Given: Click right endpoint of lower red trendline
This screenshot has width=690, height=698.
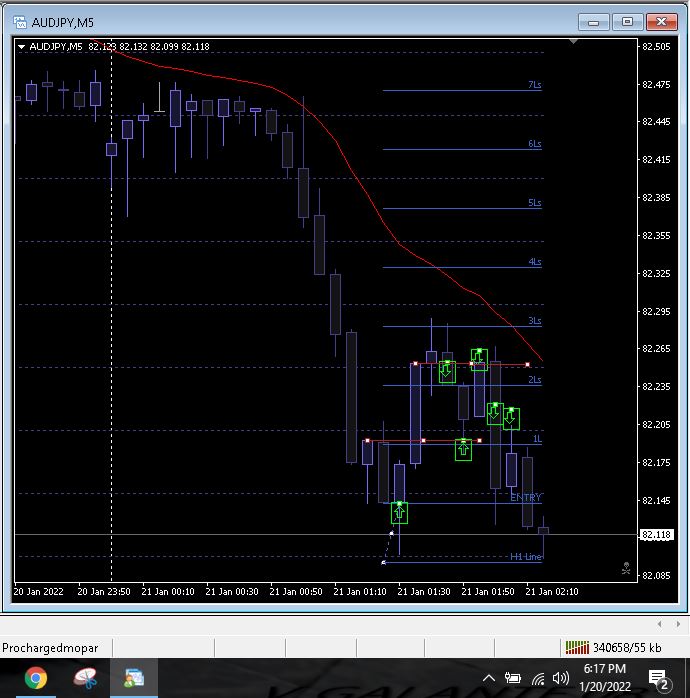Looking at the screenshot, I should (x=479, y=441).
